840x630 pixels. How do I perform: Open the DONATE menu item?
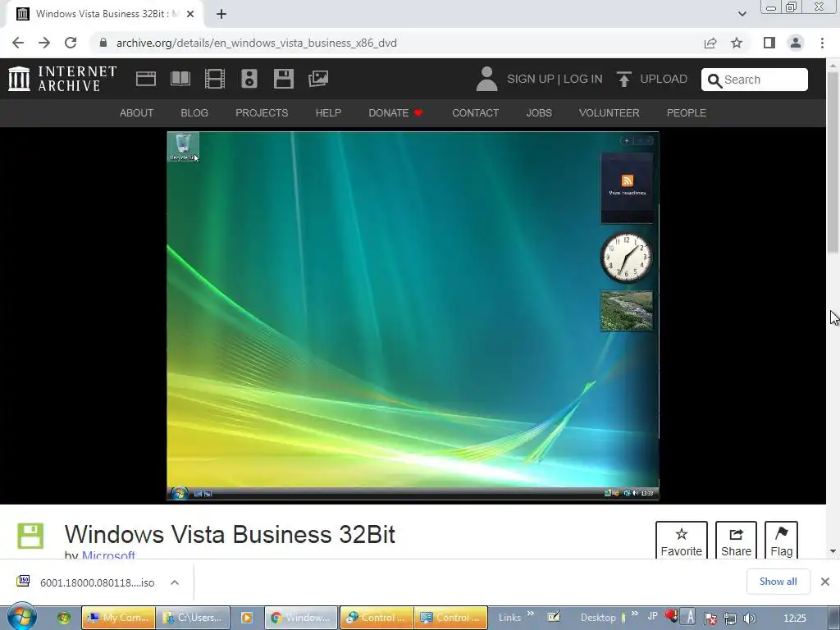pos(395,113)
